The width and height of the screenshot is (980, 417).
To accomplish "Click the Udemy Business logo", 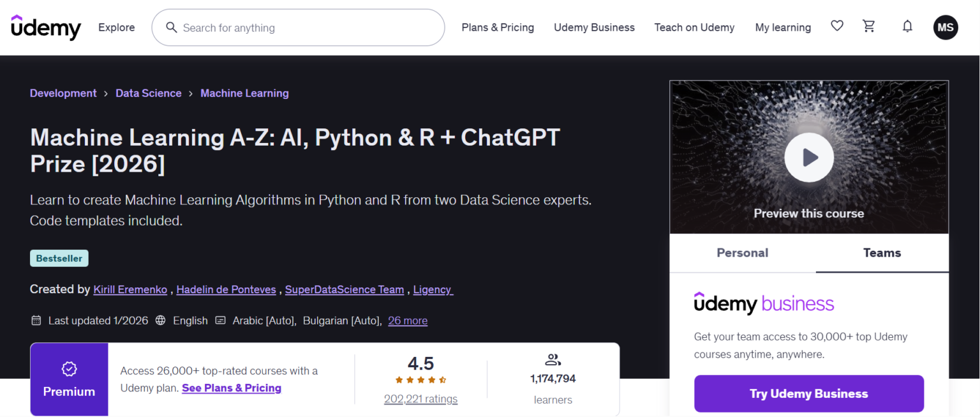I will pyautogui.click(x=764, y=303).
